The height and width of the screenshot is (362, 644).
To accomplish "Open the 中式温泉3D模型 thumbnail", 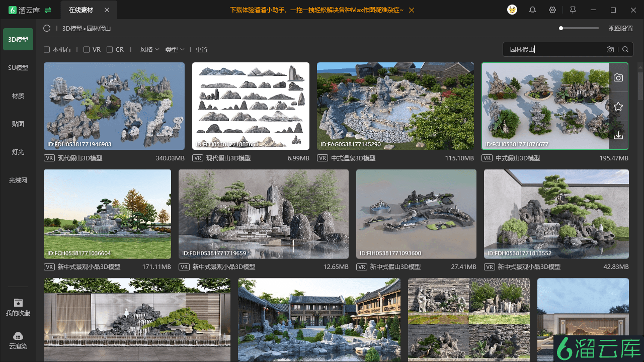I will (395, 106).
